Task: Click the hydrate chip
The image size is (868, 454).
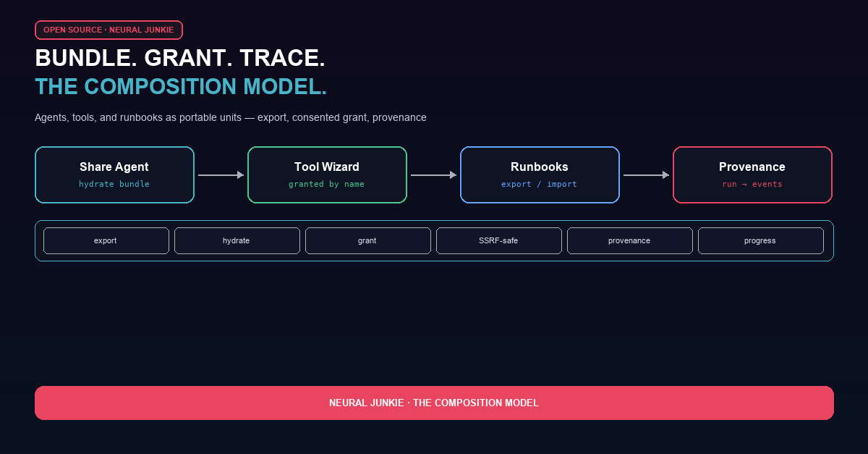Action: 237,240
